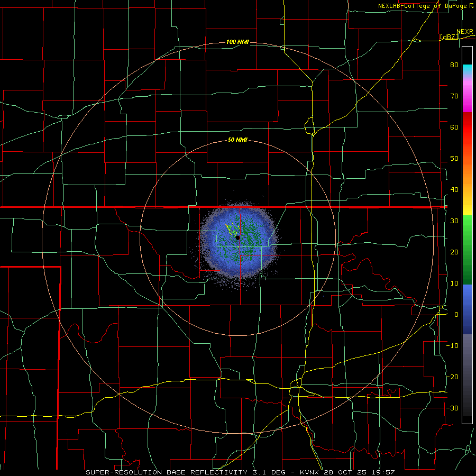The width and height of the screenshot is (476, 476).
Task: Click the '[dBZ]' units label
Action: click(450, 36)
